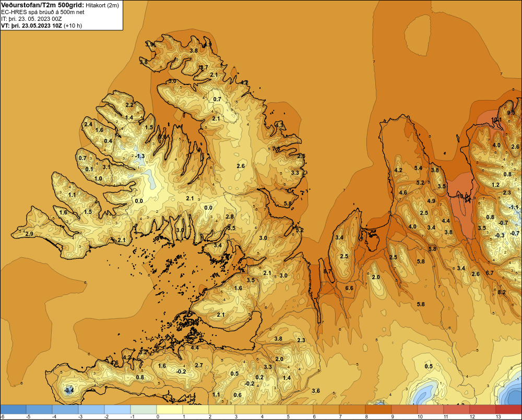Click the 3.6 temperature value on the map
Image resolution: width=522 pixels, height=420 pixels.
pos(316,391)
